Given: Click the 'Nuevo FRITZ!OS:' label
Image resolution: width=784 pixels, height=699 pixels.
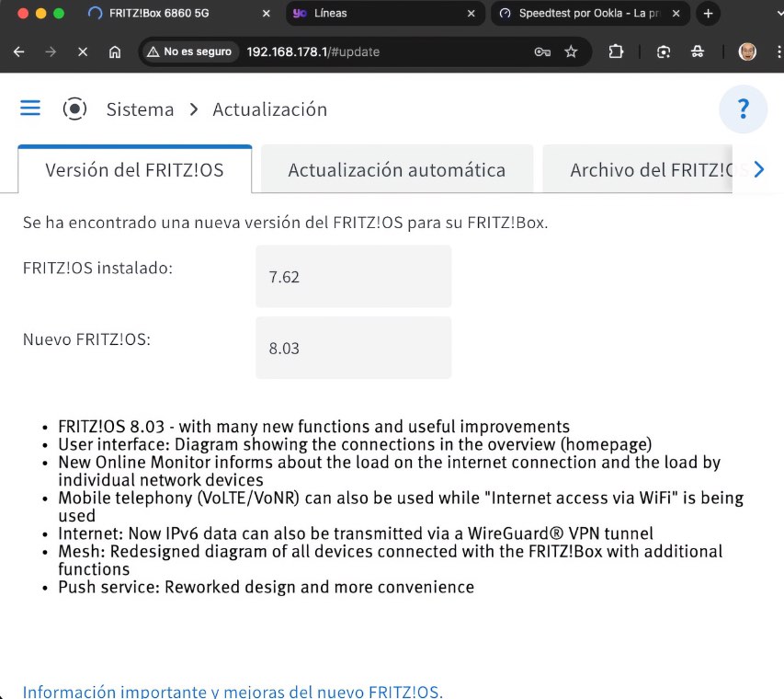Looking at the screenshot, I should click(x=86, y=339).
